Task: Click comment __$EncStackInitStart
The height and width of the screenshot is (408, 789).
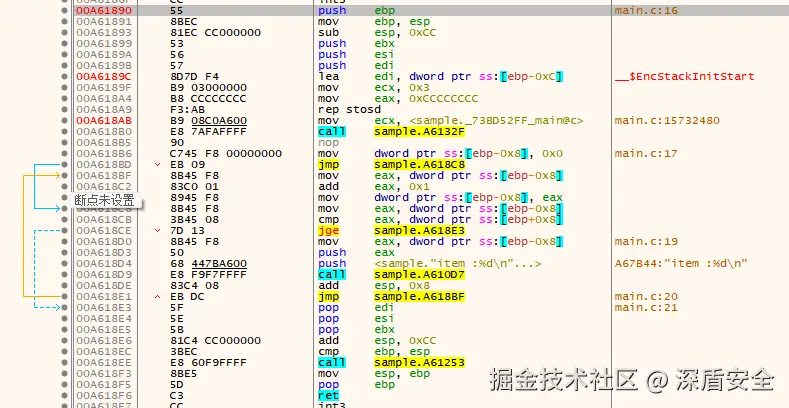Action: (684, 76)
